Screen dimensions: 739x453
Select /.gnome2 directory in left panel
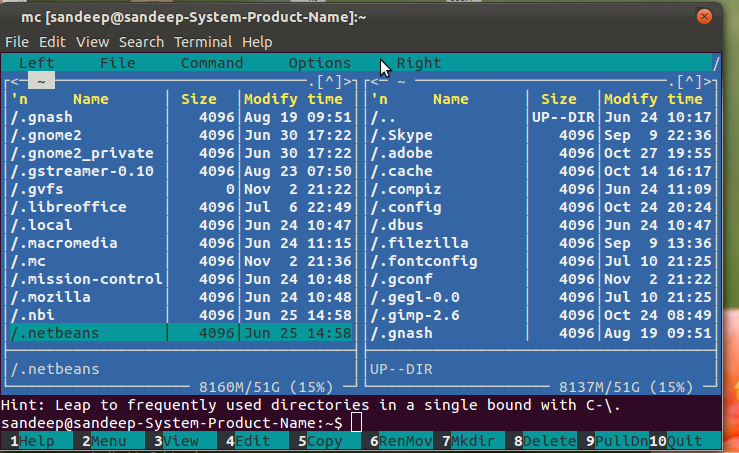click(x=181, y=135)
